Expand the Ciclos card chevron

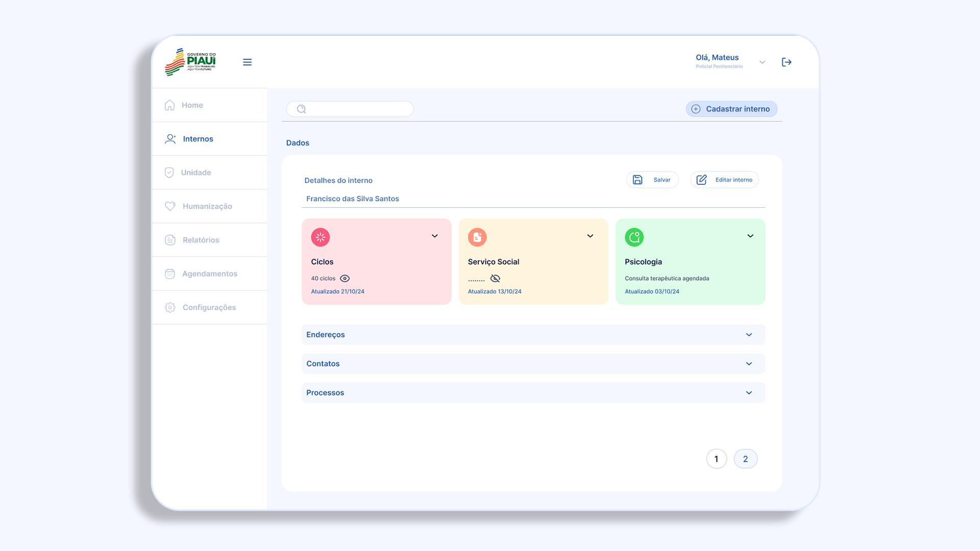[435, 236]
